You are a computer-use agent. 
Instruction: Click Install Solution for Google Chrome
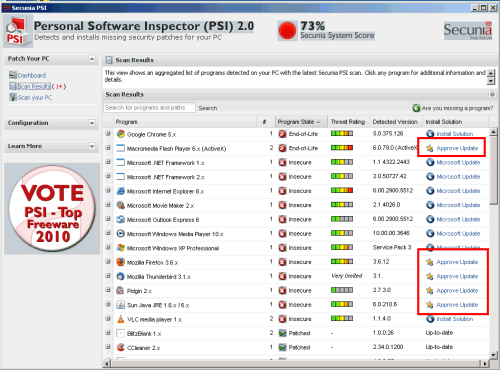pos(455,134)
